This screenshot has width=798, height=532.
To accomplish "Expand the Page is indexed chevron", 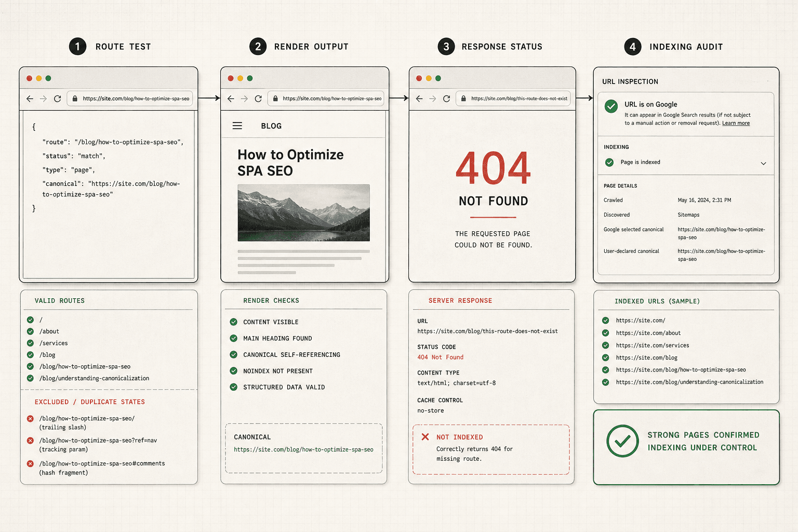I will click(x=763, y=163).
